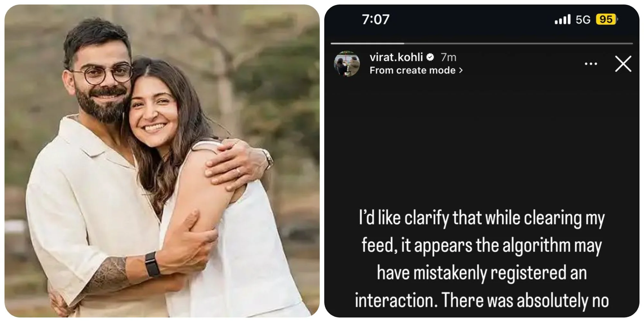Screen dimensions: 644x322
Task: Tap the yellow battery indicator showing 95
Action: 606,19
